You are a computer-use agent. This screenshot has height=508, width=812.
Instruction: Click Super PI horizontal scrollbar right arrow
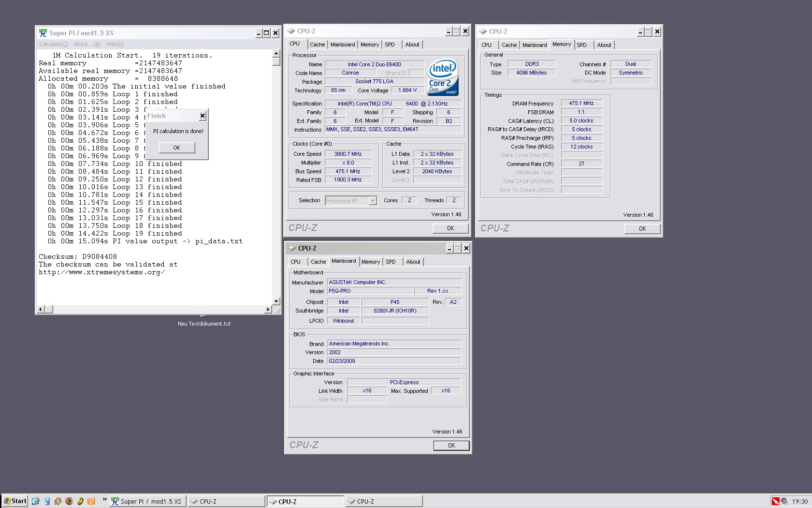268,309
